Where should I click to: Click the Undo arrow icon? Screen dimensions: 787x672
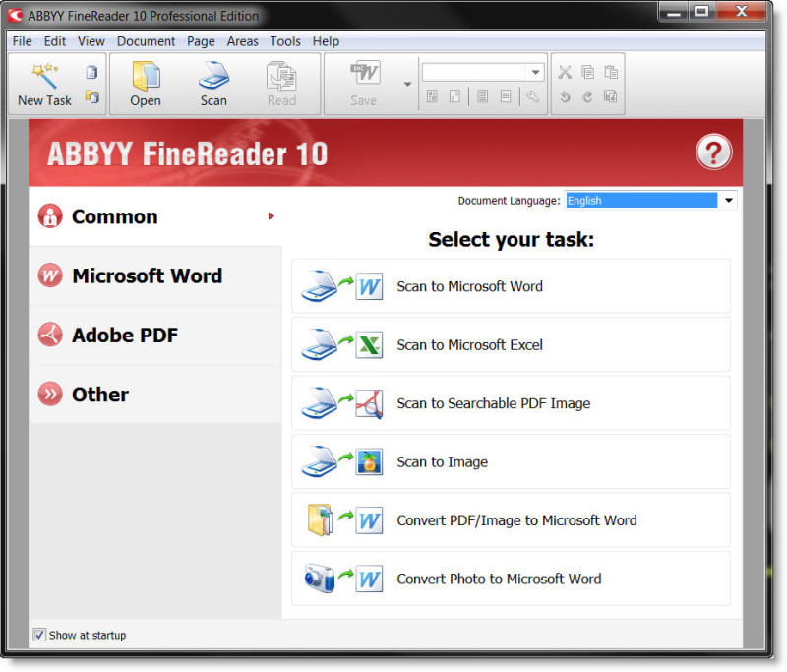[x=565, y=96]
